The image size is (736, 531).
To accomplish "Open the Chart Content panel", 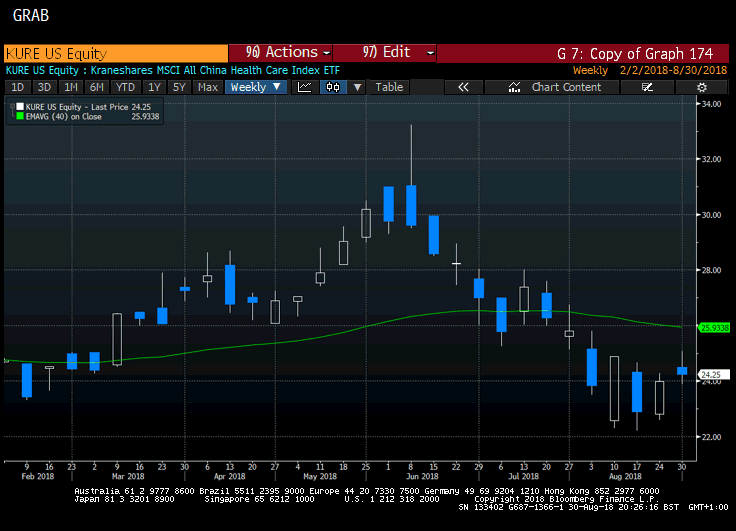I will [552, 87].
